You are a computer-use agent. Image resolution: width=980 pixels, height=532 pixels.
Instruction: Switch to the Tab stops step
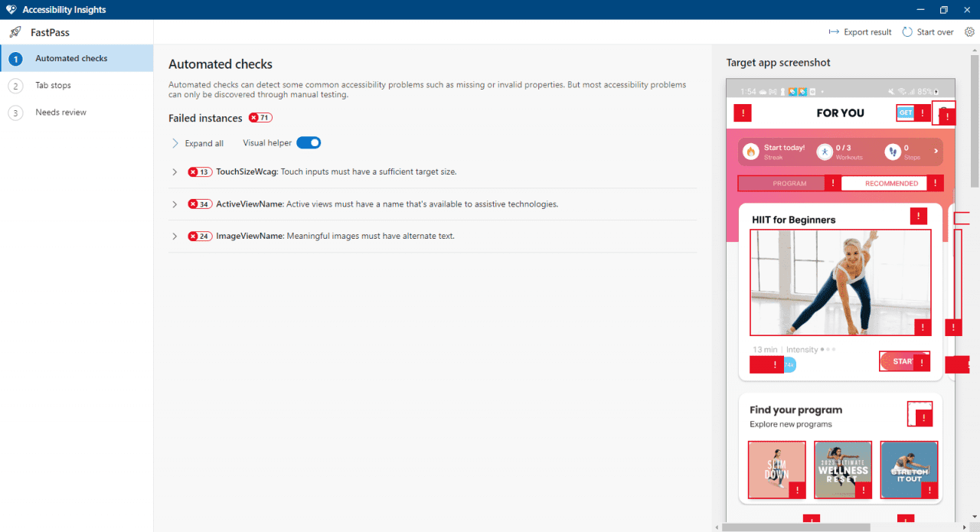pyautogui.click(x=53, y=86)
